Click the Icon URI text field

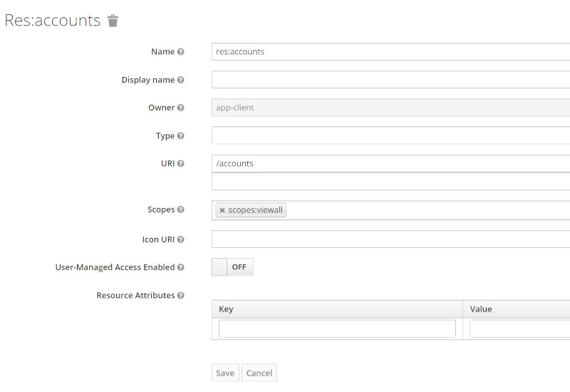tap(390, 239)
